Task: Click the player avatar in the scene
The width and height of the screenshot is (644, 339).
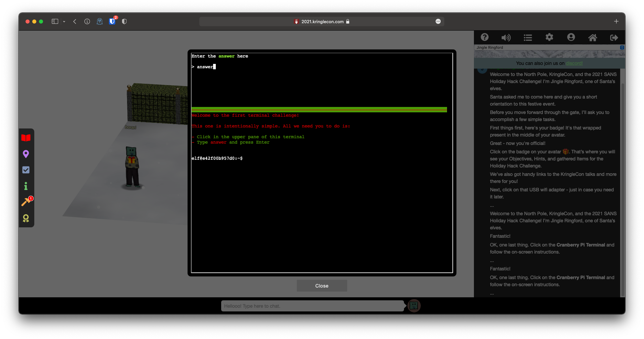Action: [132, 167]
